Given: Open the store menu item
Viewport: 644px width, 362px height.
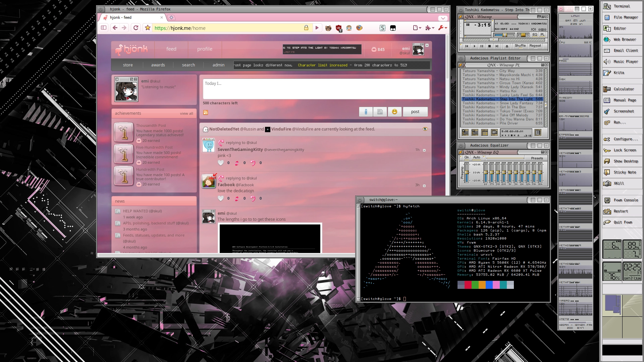Looking at the screenshot, I should click(128, 65).
